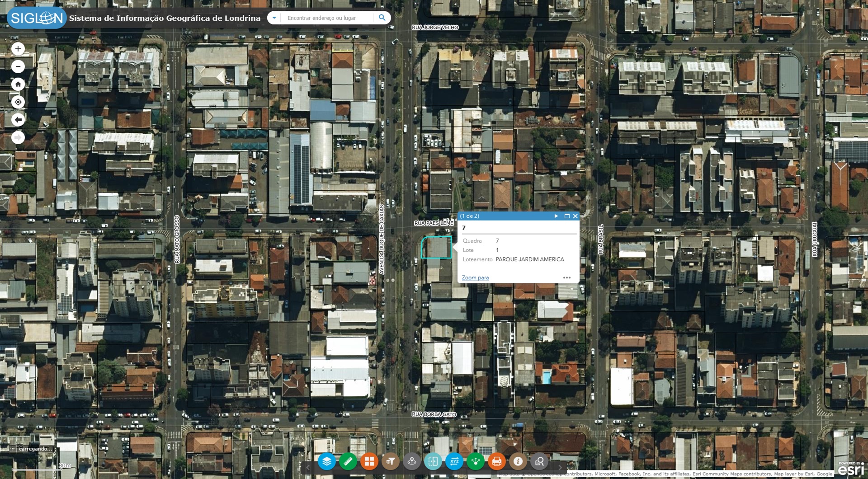The height and width of the screenshot is (479, 868).
Task: Click the esri logo
Action: pyautogui.click(x=851, y=468)
